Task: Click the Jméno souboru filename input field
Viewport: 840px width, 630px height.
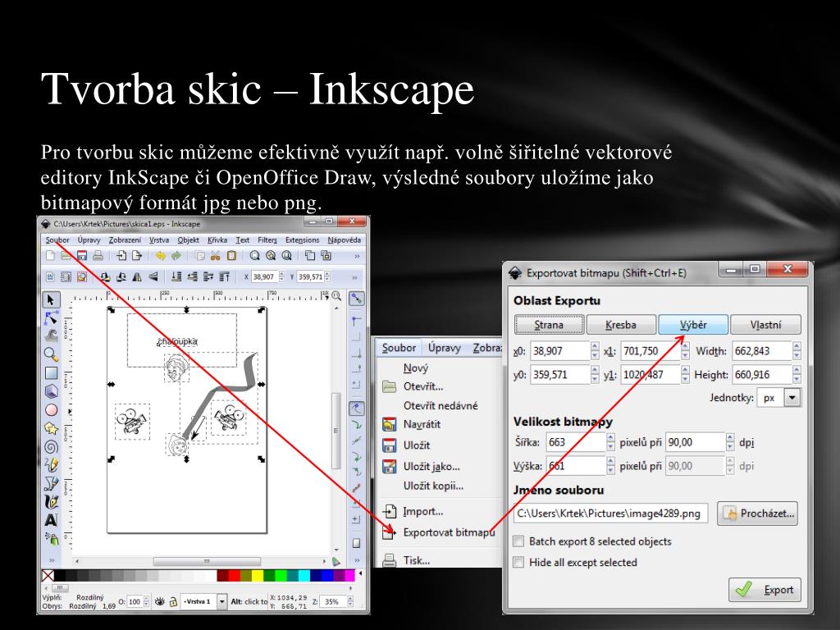Action: click(x=610, y=514)
